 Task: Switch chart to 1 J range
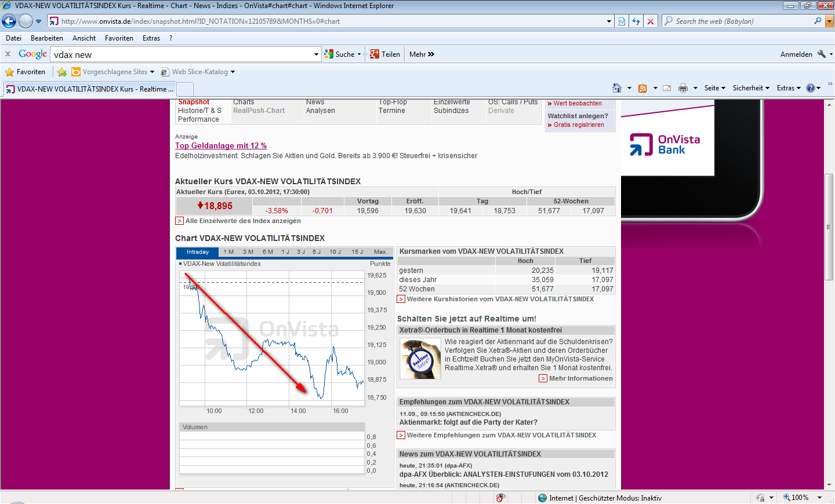[x=285, y=252]
